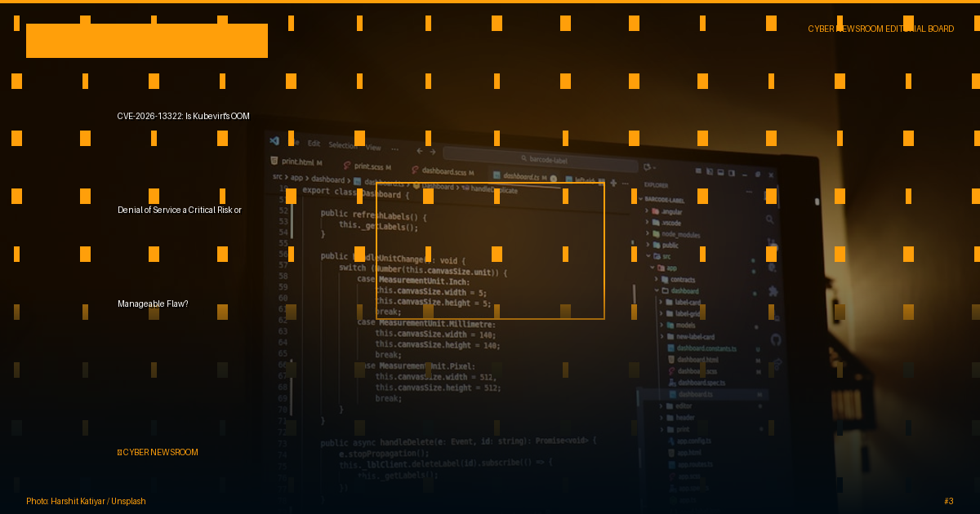Open dashboard.spec.ts in the Explorer tree
Viewport: 980px width, 514px height.
click(697, 383)
